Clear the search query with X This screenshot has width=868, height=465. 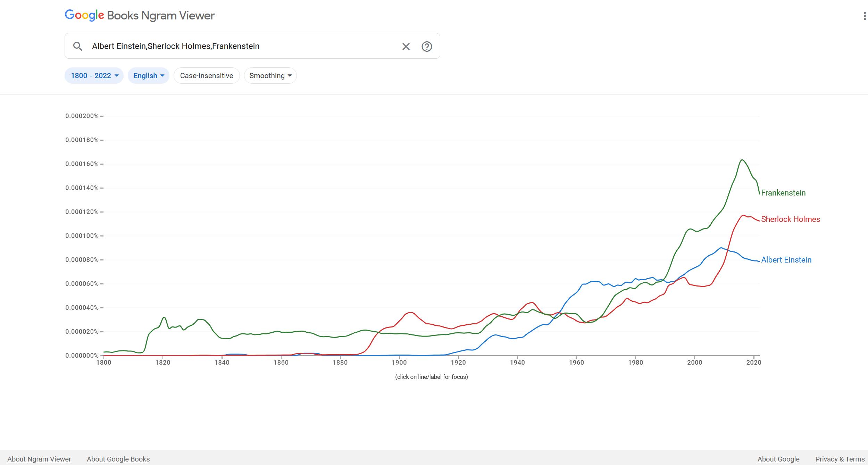coord(406,46)
